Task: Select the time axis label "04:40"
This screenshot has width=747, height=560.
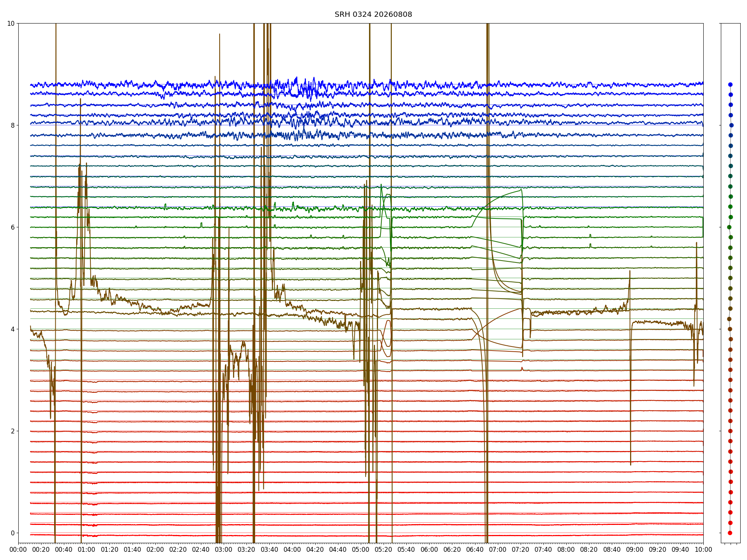Action: tap(338, 550)
